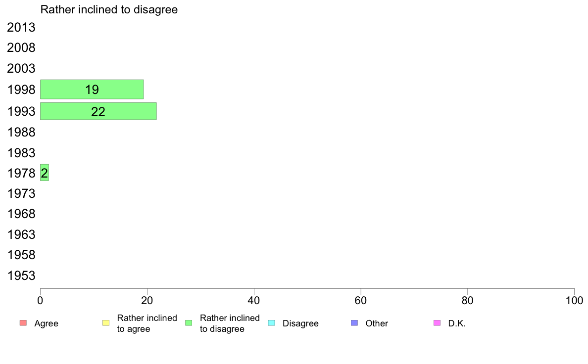Click the 40 tick on x-axis
This screenshot has width=588, height=364.
click(254, 300)
